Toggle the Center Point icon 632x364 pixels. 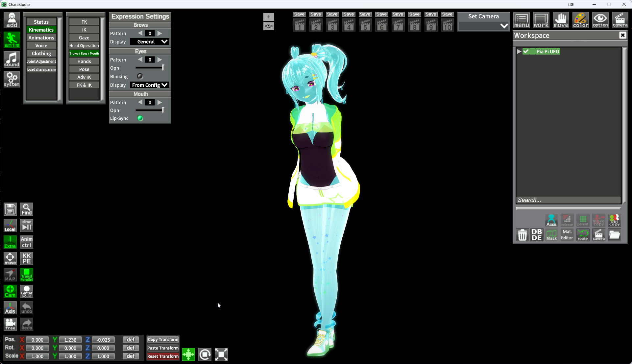[27, 291]
